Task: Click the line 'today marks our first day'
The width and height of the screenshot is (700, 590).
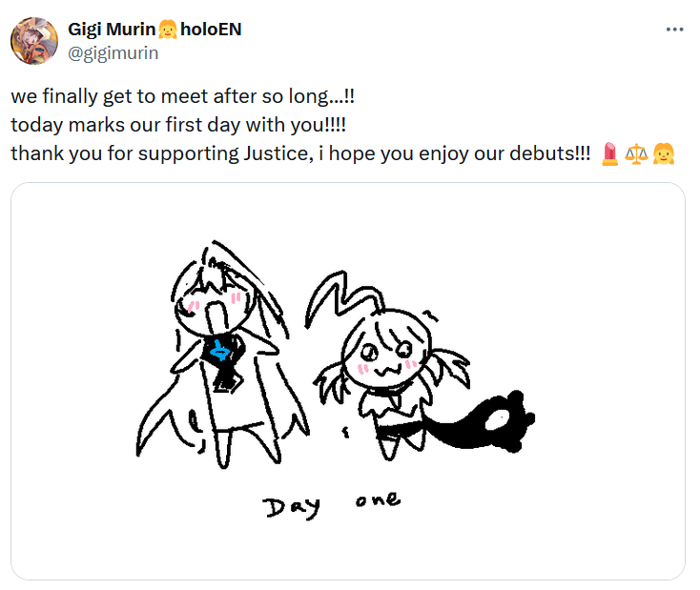Action: (x=178, y=125)
